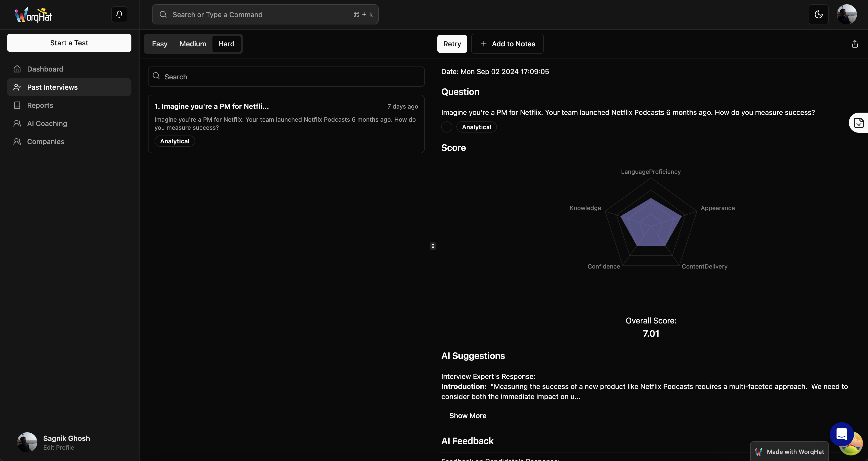Click the Companies sidebar icon
The image size is (868, 461).
(17, 142)
